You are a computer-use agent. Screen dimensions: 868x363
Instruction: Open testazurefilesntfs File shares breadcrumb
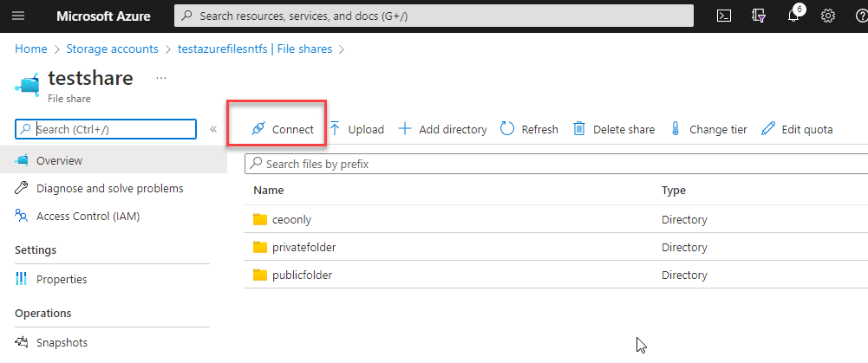[x=255, y=49]
